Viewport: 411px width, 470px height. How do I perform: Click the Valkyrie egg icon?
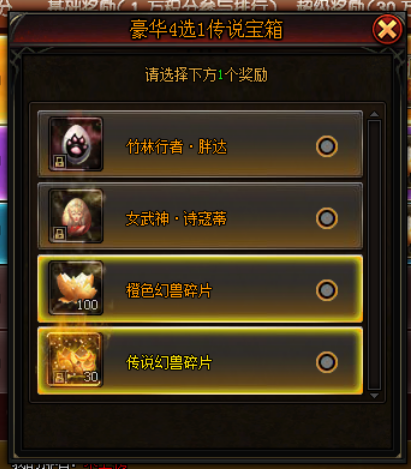76,216
